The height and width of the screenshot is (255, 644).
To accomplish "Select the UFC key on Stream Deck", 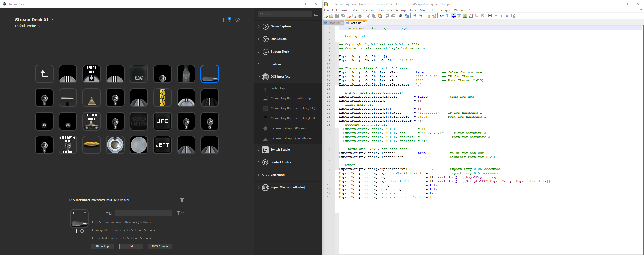I will 163,121.
